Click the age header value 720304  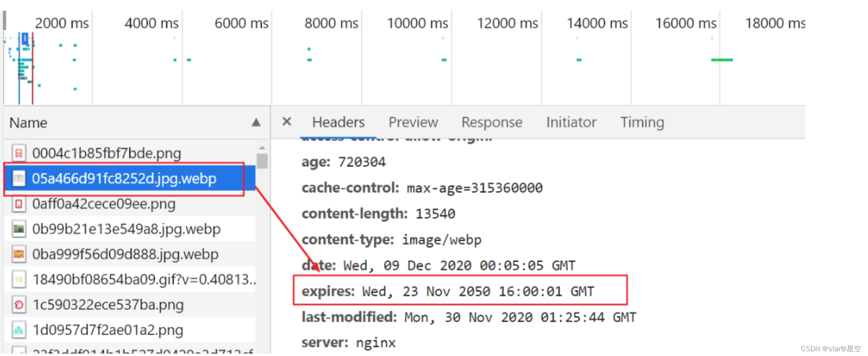(362, 162)
